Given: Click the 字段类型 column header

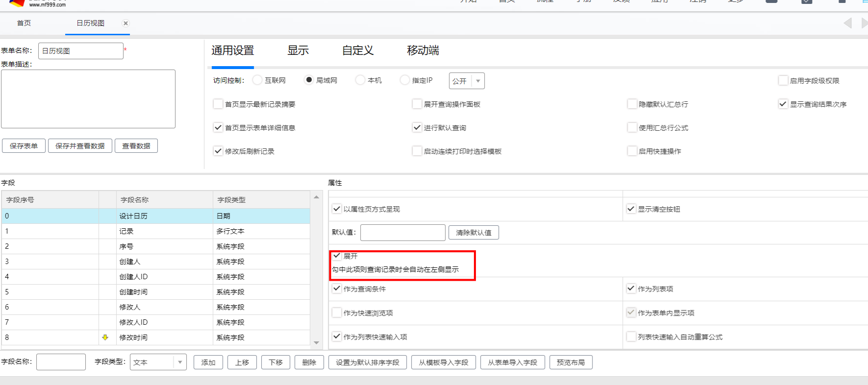Looking at the screenshot, I should point(261,200).
